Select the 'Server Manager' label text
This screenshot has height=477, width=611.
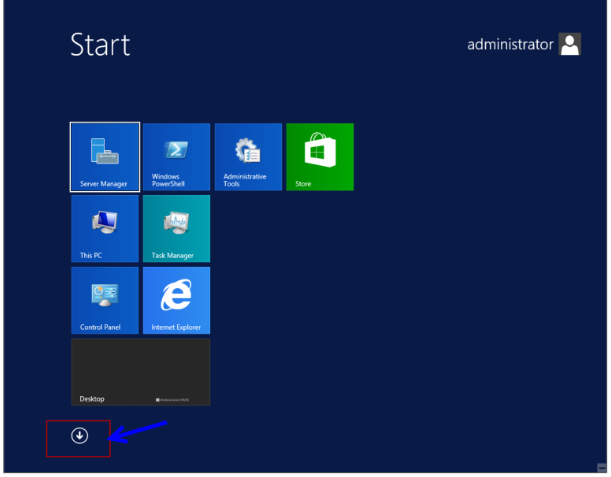103,184
